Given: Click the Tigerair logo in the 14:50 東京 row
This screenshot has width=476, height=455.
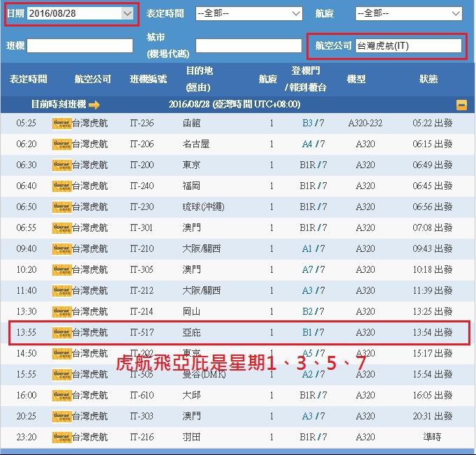Looking at the screenshot, I should pos(62,354).
